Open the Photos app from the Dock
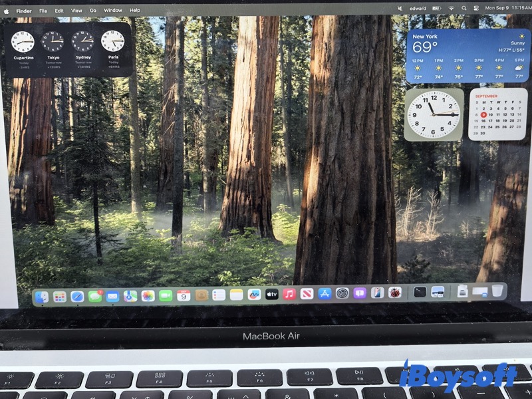 click(148, 295)
